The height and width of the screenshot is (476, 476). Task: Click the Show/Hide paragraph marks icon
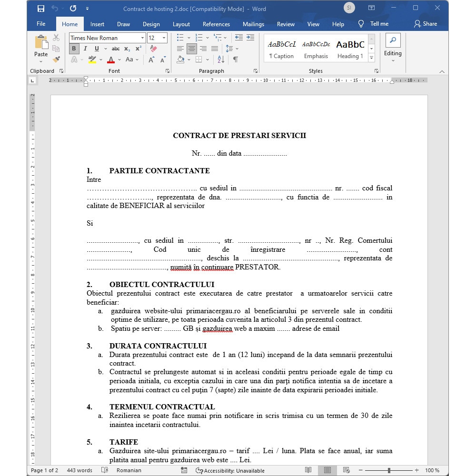(x=235, y=59)
